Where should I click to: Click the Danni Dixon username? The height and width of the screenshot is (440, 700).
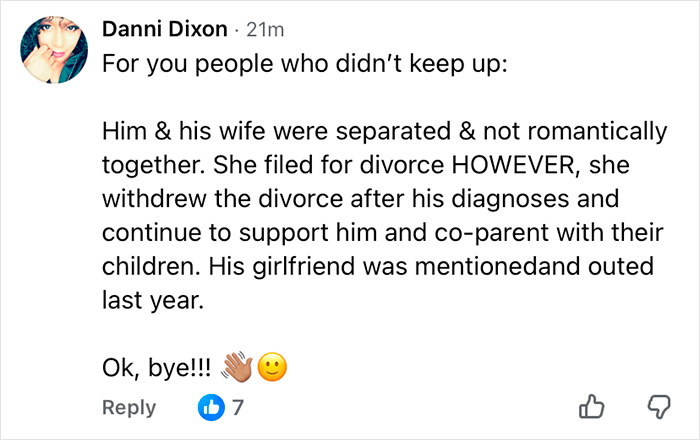164,29
